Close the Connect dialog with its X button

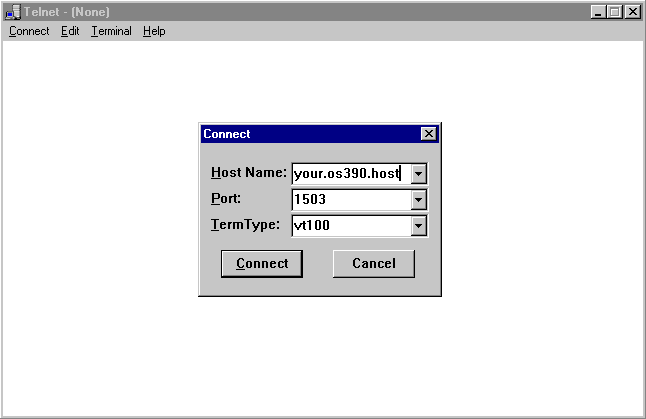point(428,134)
